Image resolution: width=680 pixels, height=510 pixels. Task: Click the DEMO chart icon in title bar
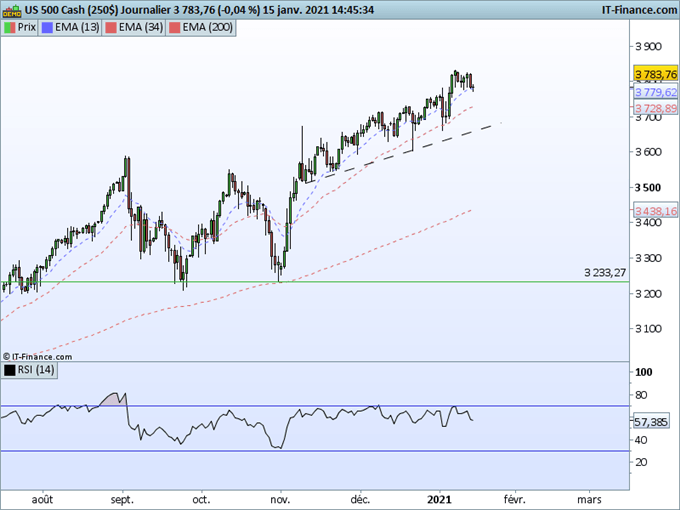point(12,10)
